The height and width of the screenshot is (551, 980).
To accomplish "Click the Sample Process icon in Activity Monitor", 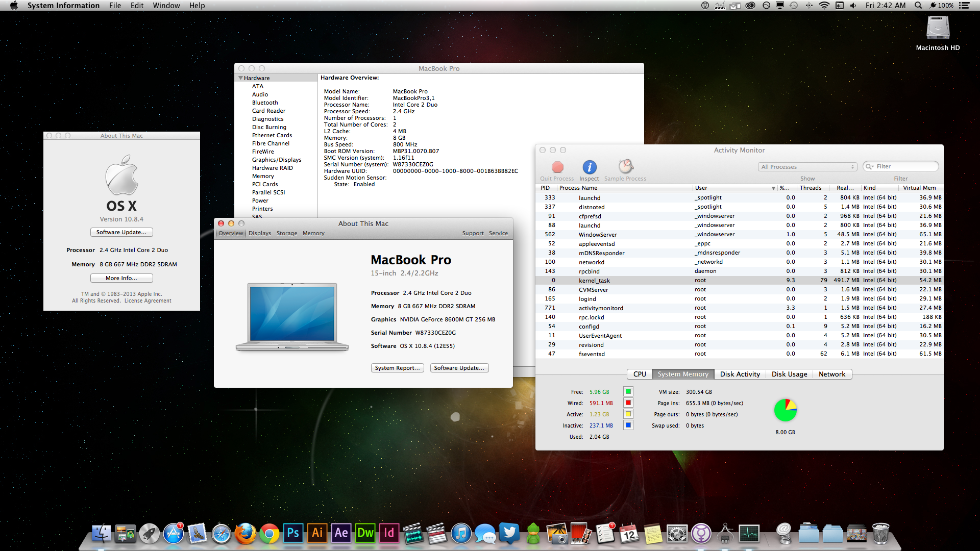I will (626, 166).
